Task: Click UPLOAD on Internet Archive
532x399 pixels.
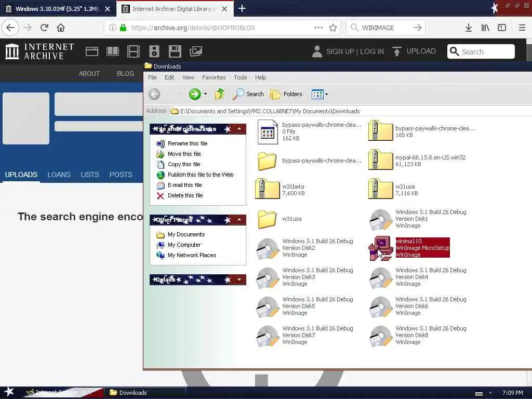Action: 414,51
